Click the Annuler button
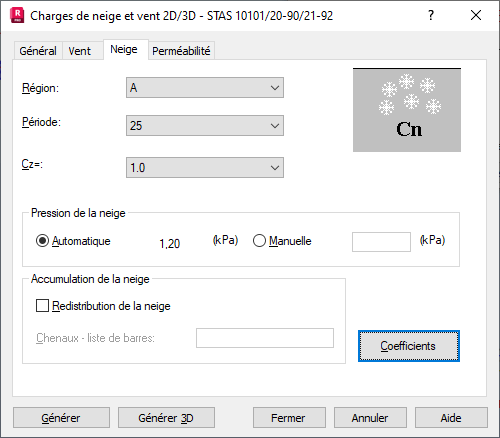Screen dimensions: 500x438 pyautogui.click(x=370, y=418)
